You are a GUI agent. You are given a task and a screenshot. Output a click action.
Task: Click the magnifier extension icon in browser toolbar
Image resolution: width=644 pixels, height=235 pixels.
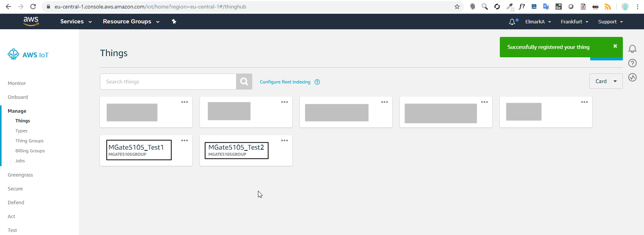point(485,7)
